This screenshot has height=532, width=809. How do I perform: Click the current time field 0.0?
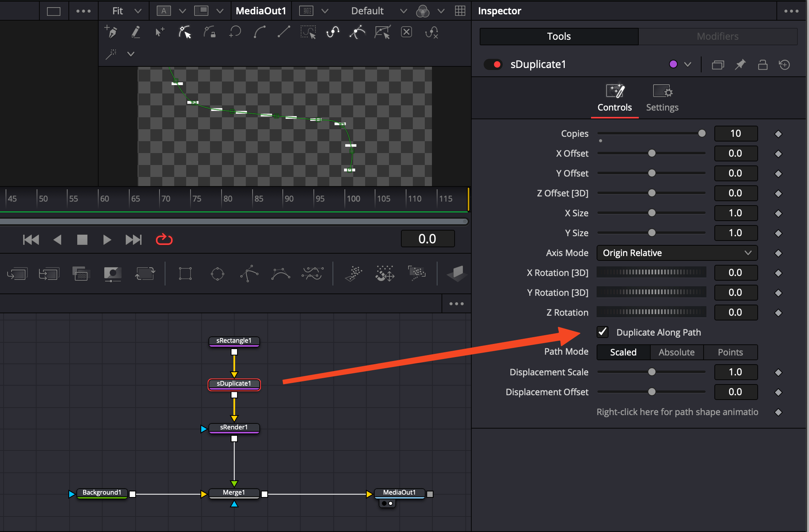point(428,239)
